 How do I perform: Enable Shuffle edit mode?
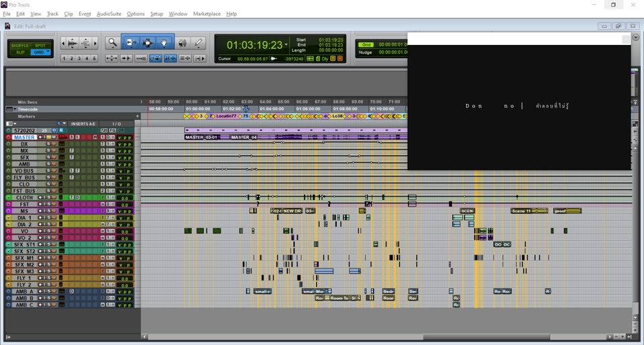pyautogui.click(x=19, y=46)
